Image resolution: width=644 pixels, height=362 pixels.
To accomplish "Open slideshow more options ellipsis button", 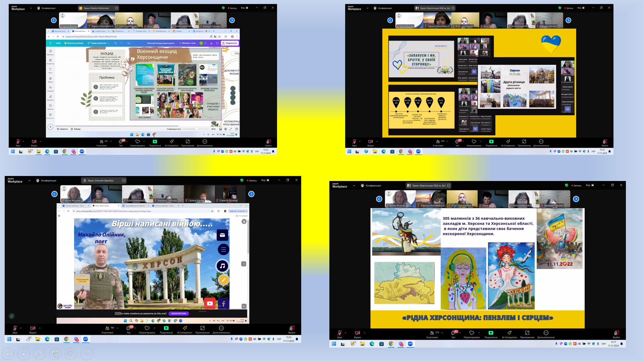I will pyautogui.click(x=87, y=354).
